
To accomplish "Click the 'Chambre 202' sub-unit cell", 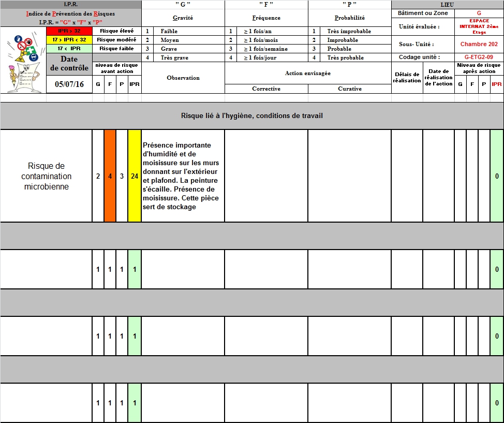I will click(479, 45).
